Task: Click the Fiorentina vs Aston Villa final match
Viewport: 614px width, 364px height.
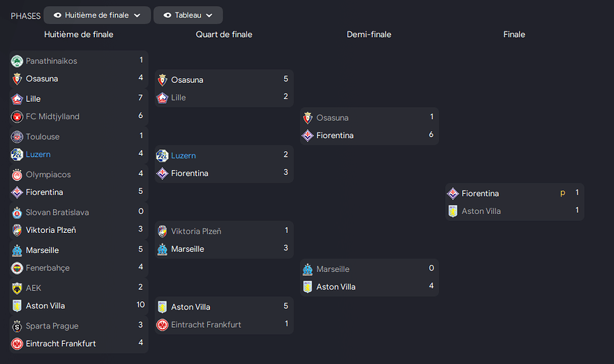Action: pyautogui.click(x=514, y=202)
